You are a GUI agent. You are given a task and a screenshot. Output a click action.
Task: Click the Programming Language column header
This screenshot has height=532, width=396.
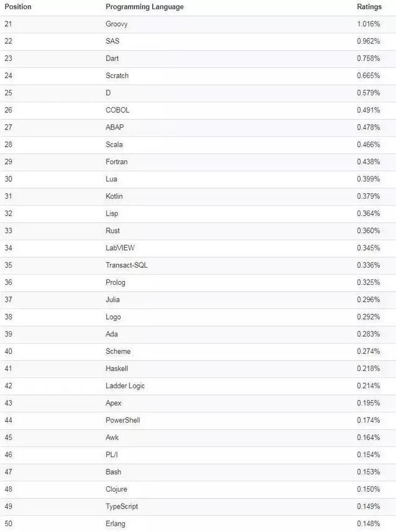[x=144, y=7]
